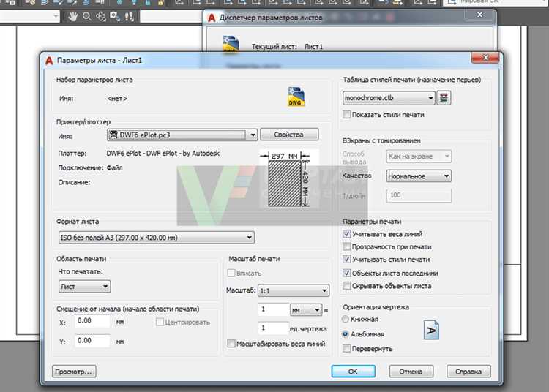
Task: Toggle Учитывать веса линий checkbox
Action: tap(347, 235)
